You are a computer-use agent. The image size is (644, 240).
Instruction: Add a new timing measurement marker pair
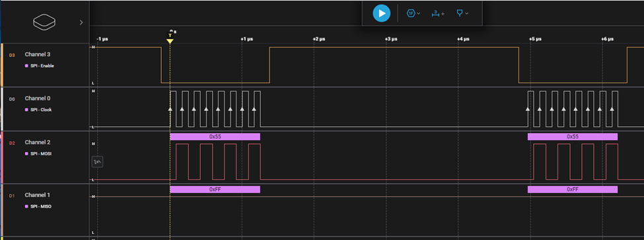pos(438,14)
